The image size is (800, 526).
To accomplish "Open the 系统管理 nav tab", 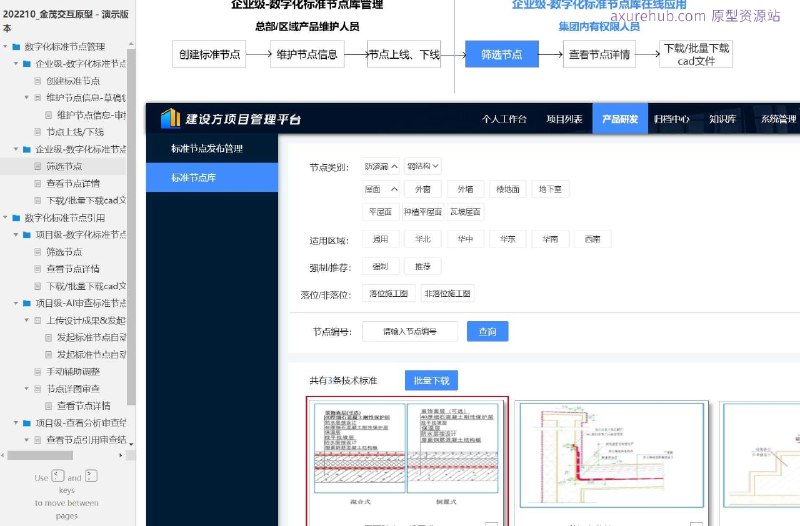I will pos(778,119).
